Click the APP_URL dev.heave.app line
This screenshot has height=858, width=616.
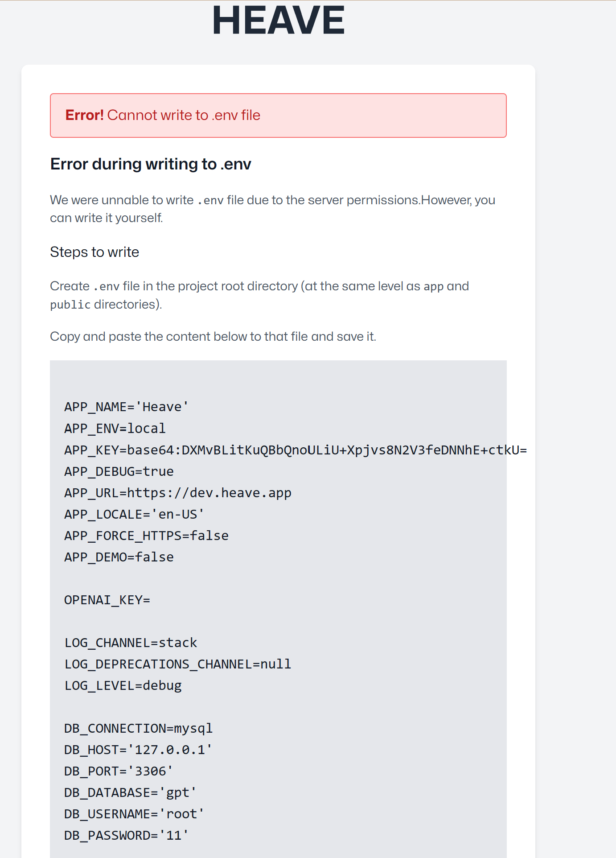(178, 493)
